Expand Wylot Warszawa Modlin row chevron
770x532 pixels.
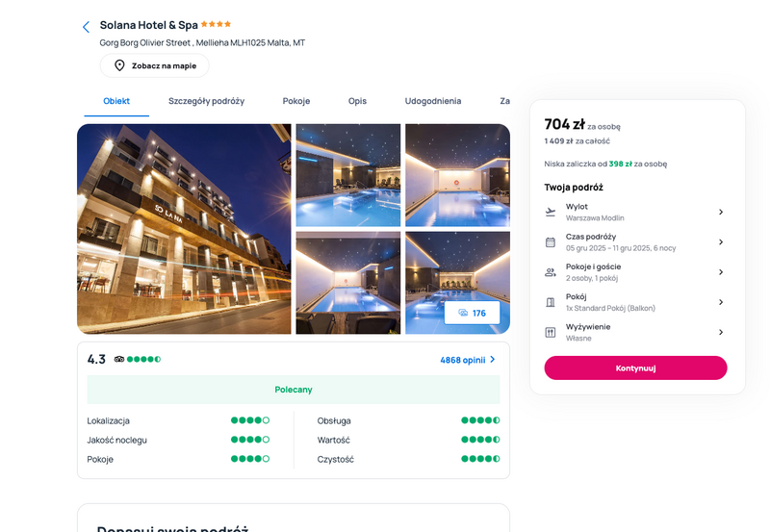pos(721,212)
